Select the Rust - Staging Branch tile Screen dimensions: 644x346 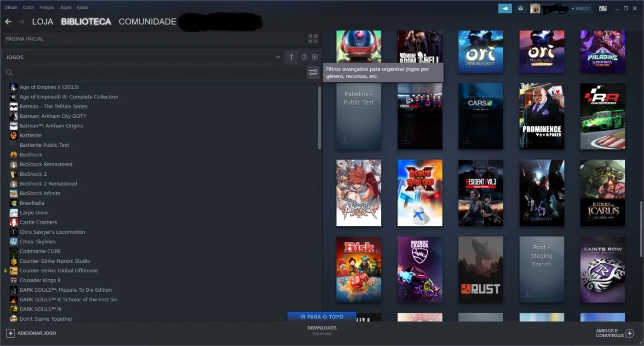point(542,270)
